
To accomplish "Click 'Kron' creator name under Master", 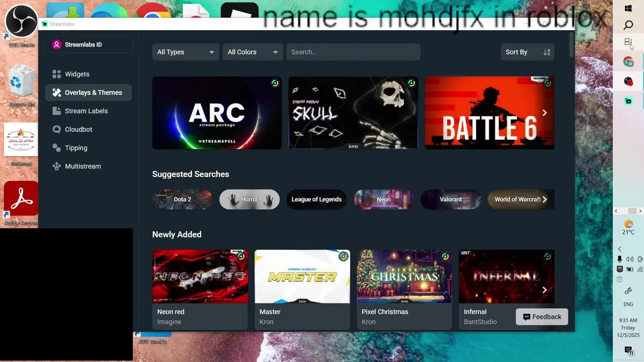I will (x=267, y=322).
